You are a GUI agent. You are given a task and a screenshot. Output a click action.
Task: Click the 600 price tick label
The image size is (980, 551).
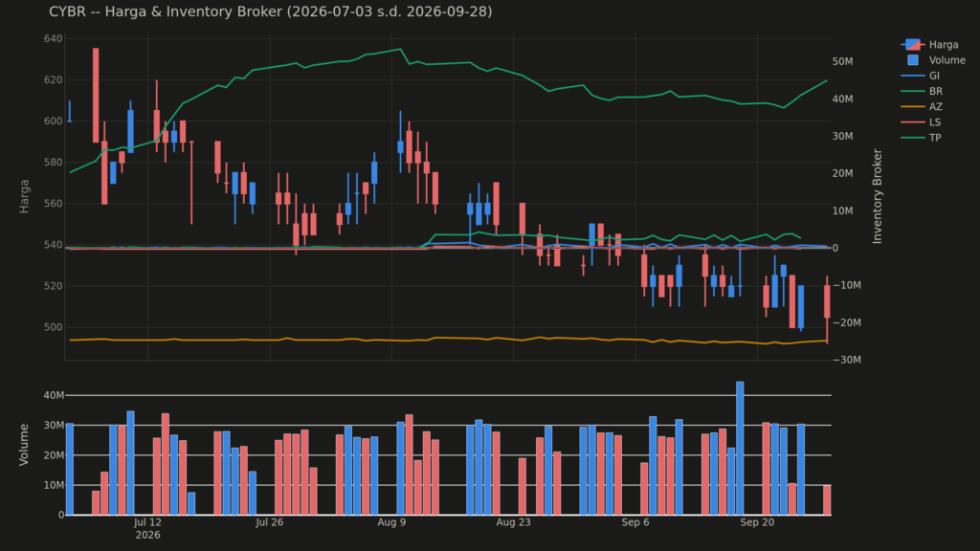tap(54, 121)
